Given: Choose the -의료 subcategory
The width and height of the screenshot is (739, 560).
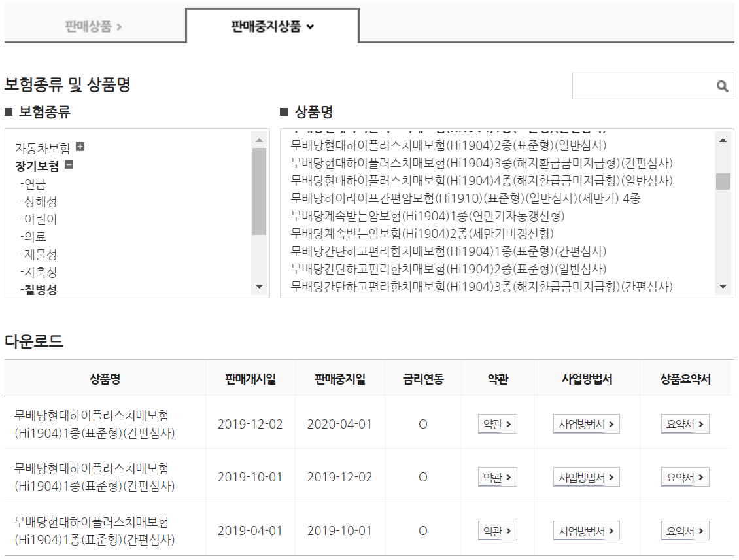Looking at the screenshot, I should [x=33, y=237].
